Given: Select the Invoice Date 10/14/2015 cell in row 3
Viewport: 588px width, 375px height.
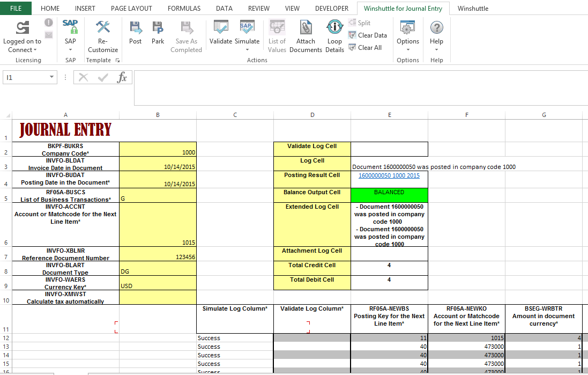Looking at the screenshot, I should click(x=158, y=164).
